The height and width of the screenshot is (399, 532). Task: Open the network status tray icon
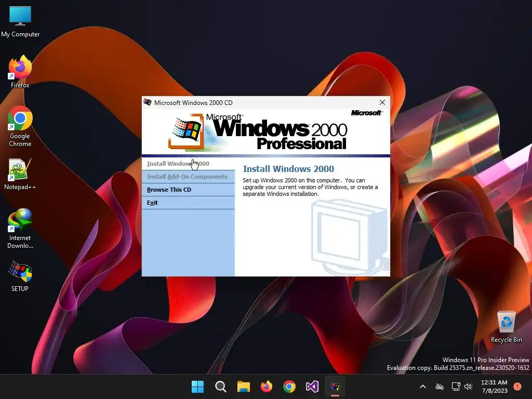(456, 387)
